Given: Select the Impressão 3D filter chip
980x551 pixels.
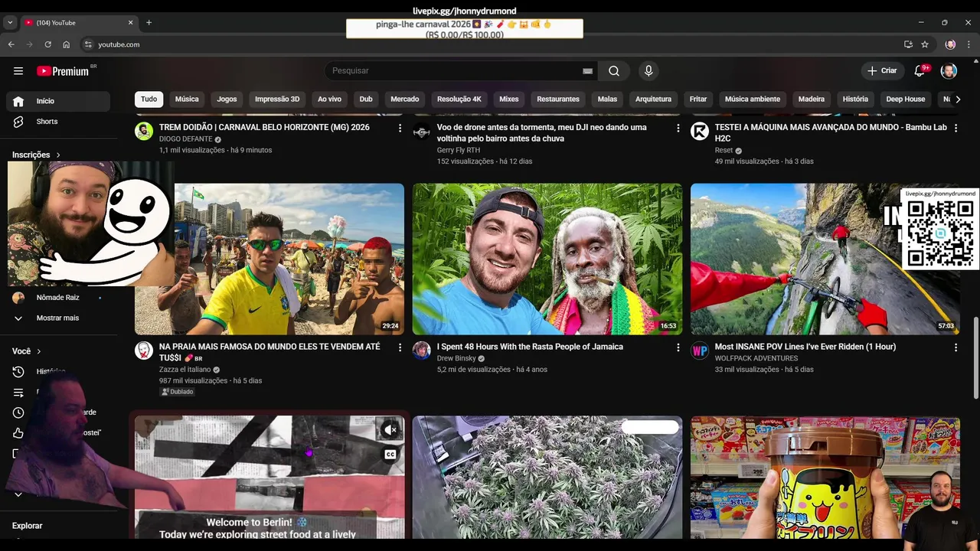Looking at the screenshot, I should pyautogui.click(x=277, y=99).
